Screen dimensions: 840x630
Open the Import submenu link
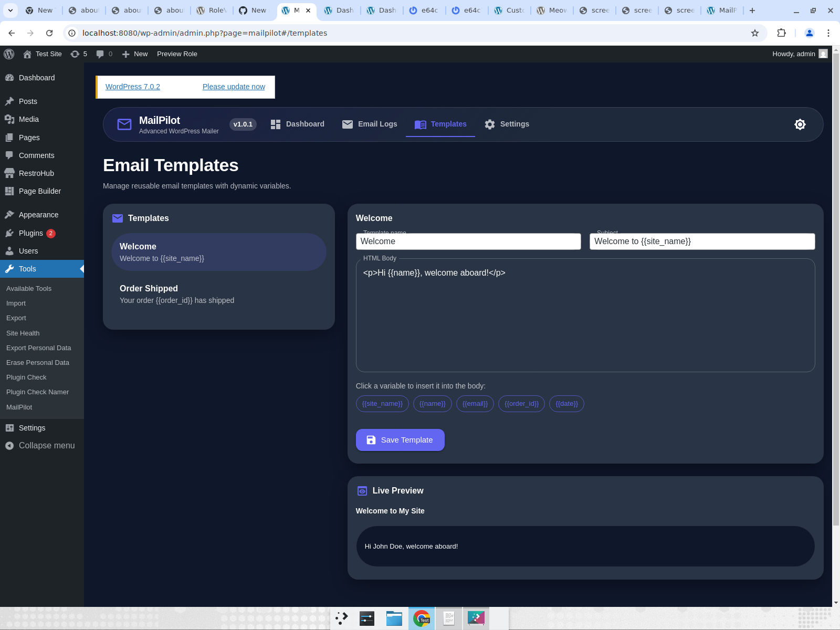(x=16, y=303)
